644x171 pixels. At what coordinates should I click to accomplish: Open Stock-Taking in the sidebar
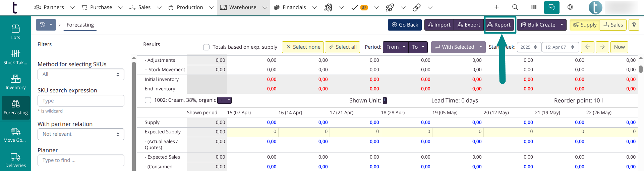pos(15,57)
